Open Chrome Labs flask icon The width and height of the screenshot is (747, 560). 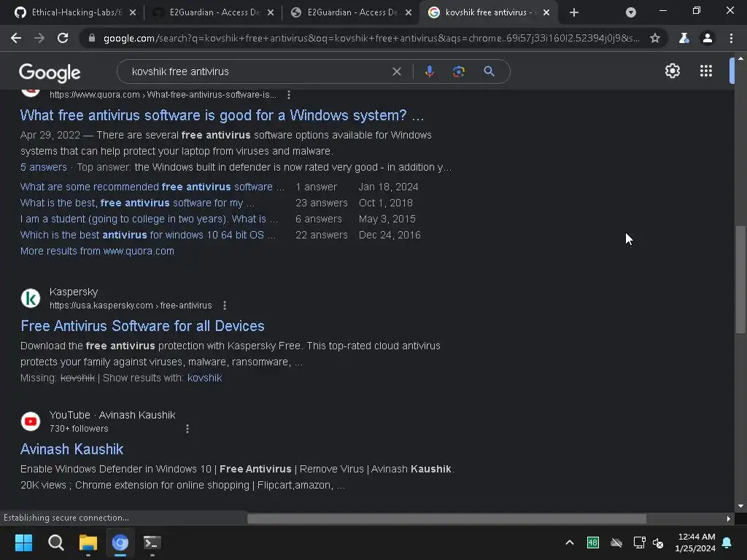(x=684, y=38)
